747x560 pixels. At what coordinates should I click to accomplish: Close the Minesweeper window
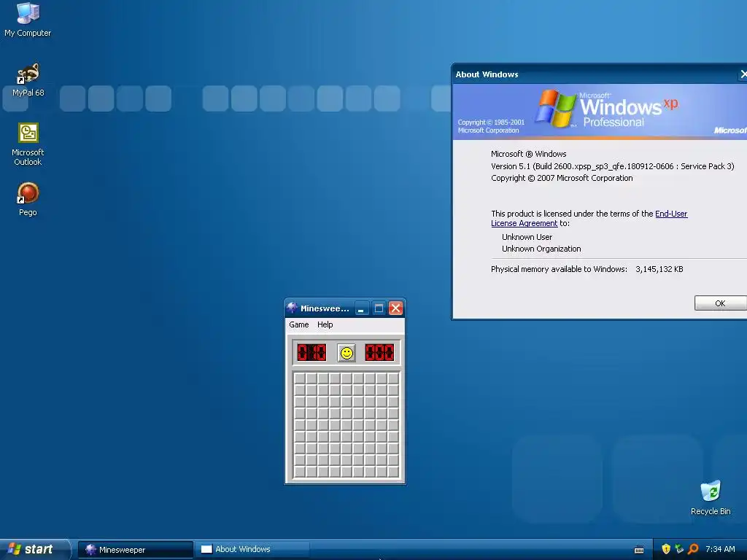(x=395, y=308)
